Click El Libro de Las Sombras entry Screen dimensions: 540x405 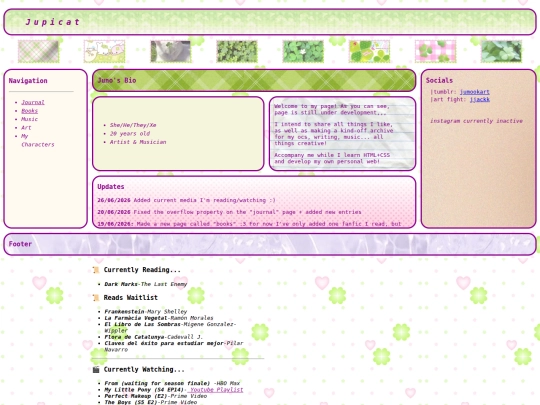[x=170, y=328]
